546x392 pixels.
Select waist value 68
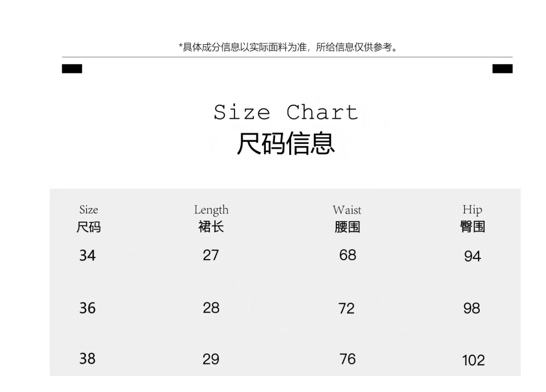pos(348,256)
